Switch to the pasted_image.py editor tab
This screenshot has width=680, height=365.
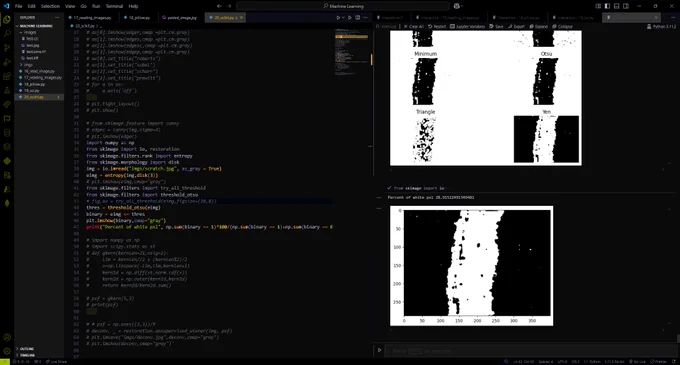point(180,18)
